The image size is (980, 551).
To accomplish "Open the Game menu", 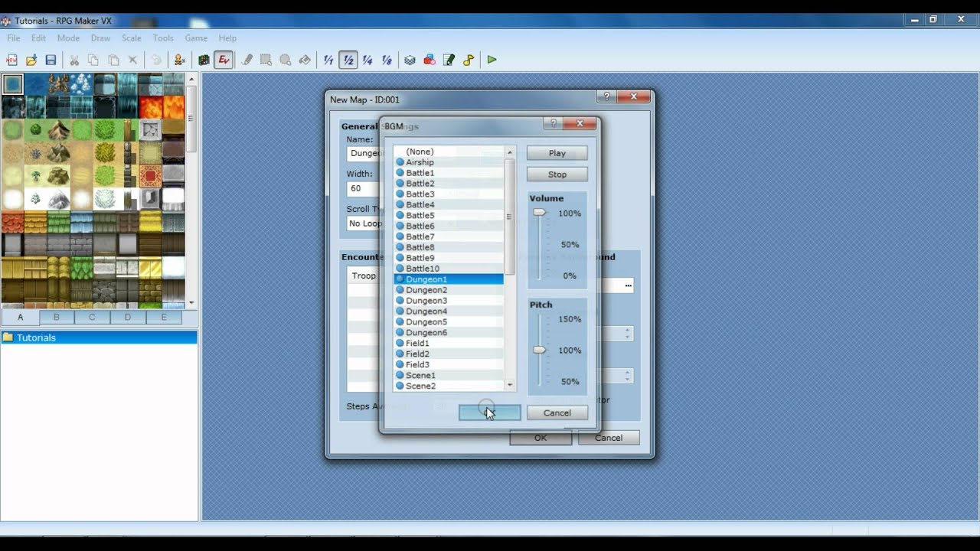I will 196,38.
